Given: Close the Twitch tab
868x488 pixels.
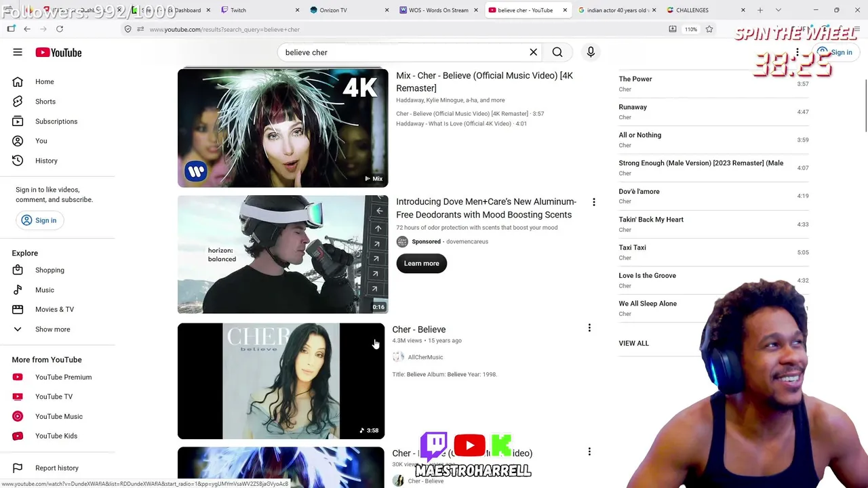Looking at the screenshot, I should tap(297, 10).
